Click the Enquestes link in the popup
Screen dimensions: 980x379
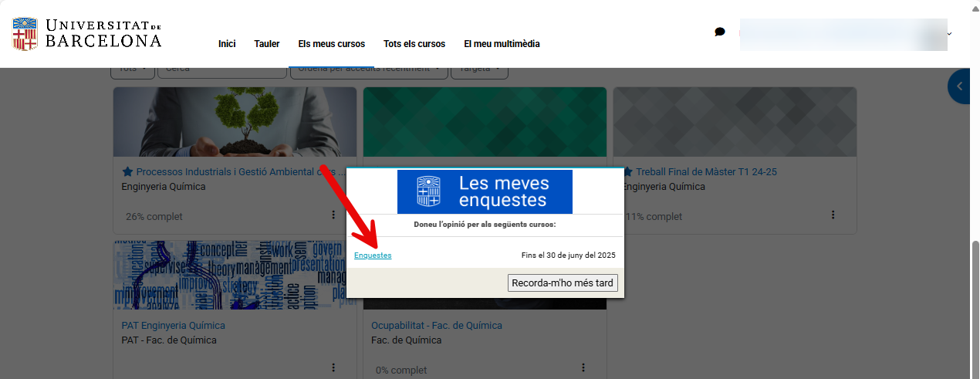point(373,255)
